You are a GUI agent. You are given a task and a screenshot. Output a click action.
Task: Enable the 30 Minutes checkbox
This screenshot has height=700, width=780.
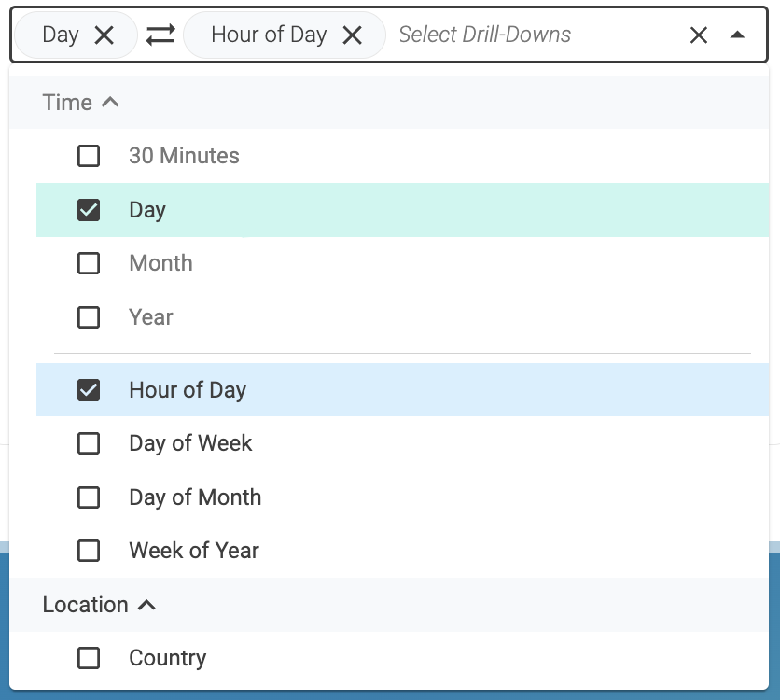[89, 156]
